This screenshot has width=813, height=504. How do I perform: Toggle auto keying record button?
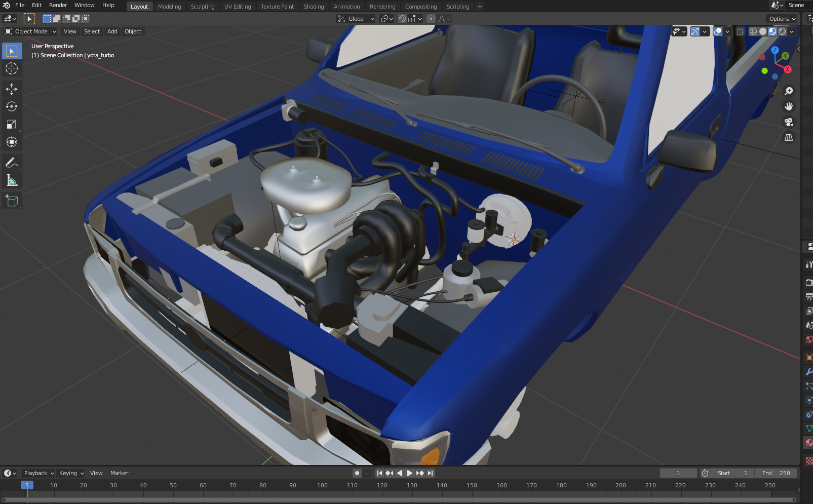click(357, 473)
